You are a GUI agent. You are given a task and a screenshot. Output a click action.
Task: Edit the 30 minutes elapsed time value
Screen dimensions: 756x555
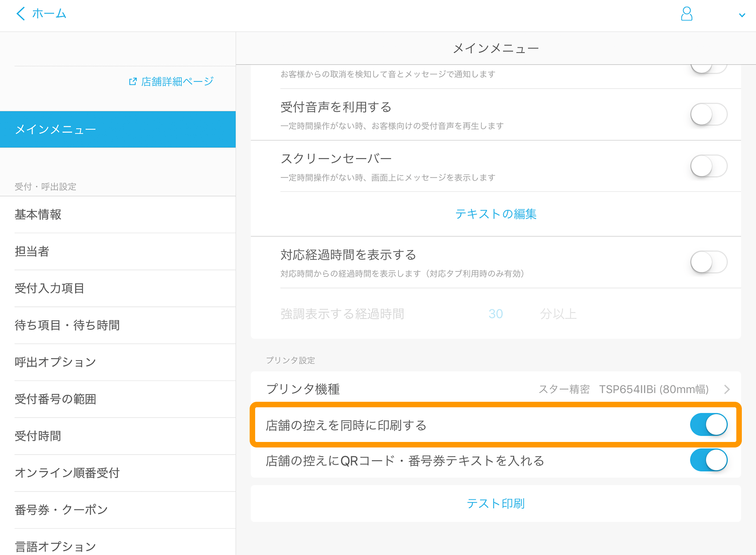(495, 314)
